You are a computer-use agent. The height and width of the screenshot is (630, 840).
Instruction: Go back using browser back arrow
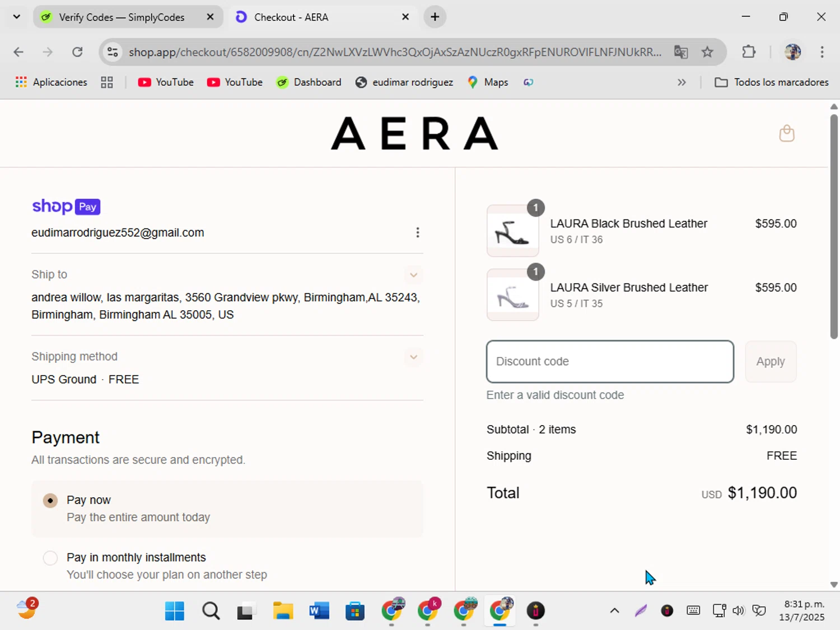(x=18, y=52)
